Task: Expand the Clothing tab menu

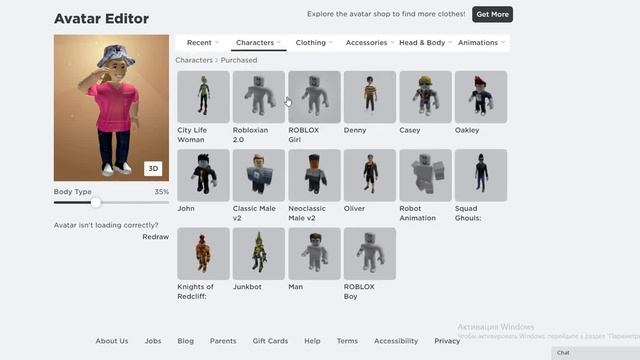Action: pyautogui.click(x=314, y=42)
